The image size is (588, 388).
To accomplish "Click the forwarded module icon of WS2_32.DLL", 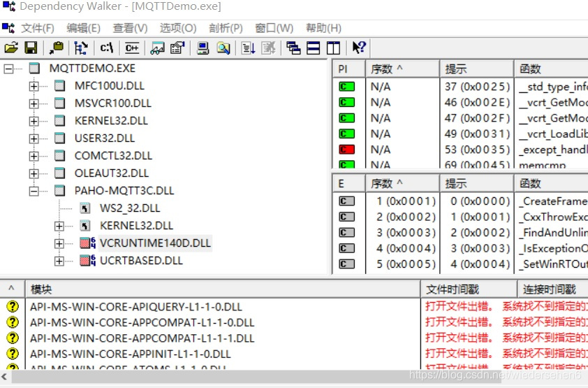I will click(x=85, y=208).
